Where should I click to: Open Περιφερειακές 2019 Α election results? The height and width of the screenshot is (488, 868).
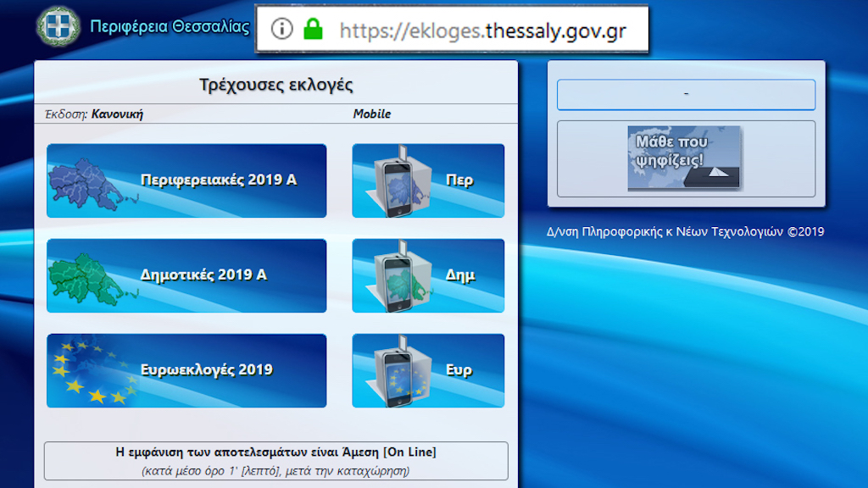(186, 180)
